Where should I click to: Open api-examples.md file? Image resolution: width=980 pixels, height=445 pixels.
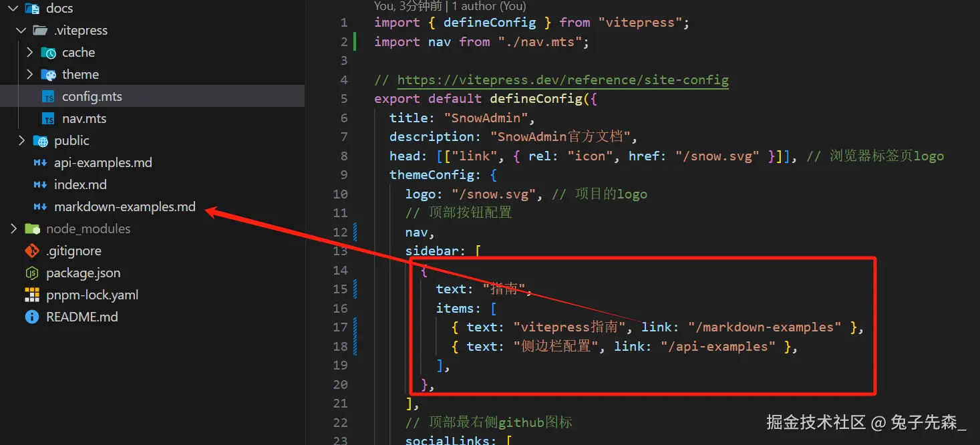pyautogui.click(x=103, y=162)
